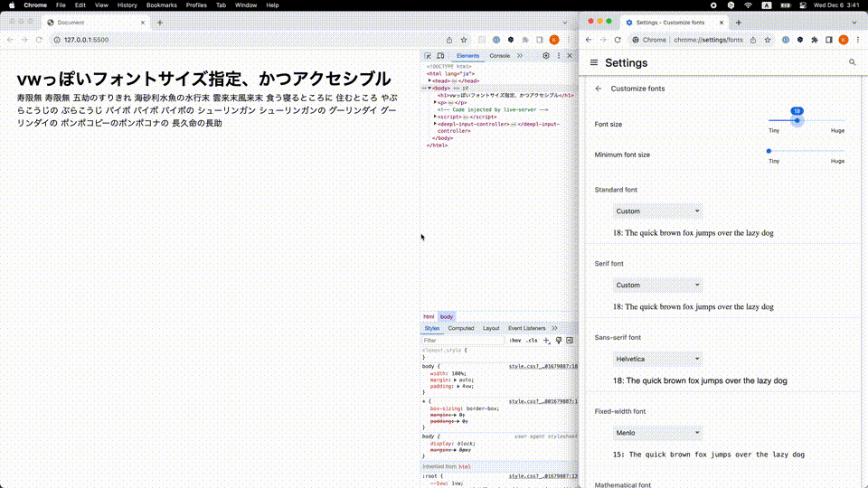Toggle the :hov element state panel
This screenshot has height=488, width=868.
pyautogui.click(x=515, y=341)
